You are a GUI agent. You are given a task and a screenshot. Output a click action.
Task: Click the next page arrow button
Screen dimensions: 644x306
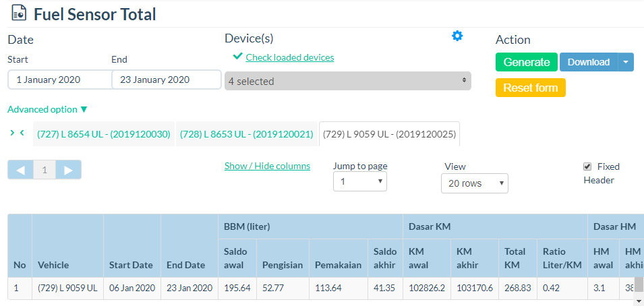[x=68, y=170]
